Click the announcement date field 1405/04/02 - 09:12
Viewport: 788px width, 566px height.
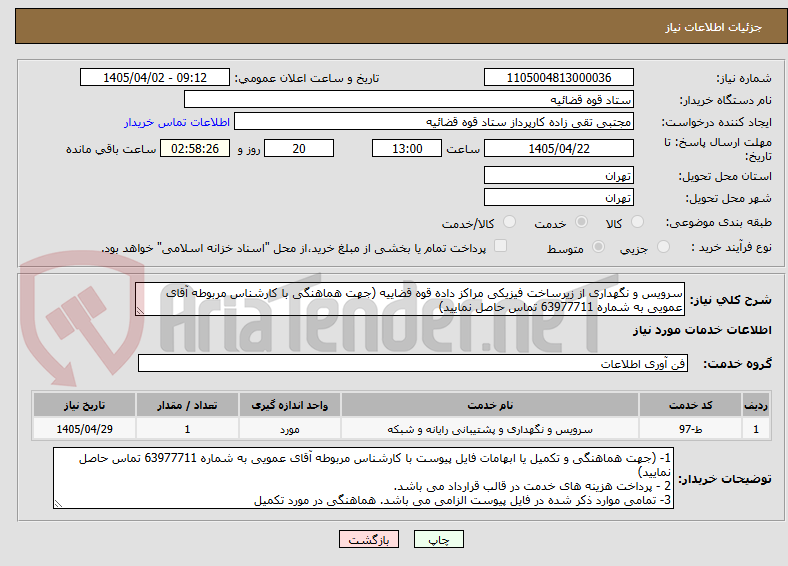(x=155, y=77)
